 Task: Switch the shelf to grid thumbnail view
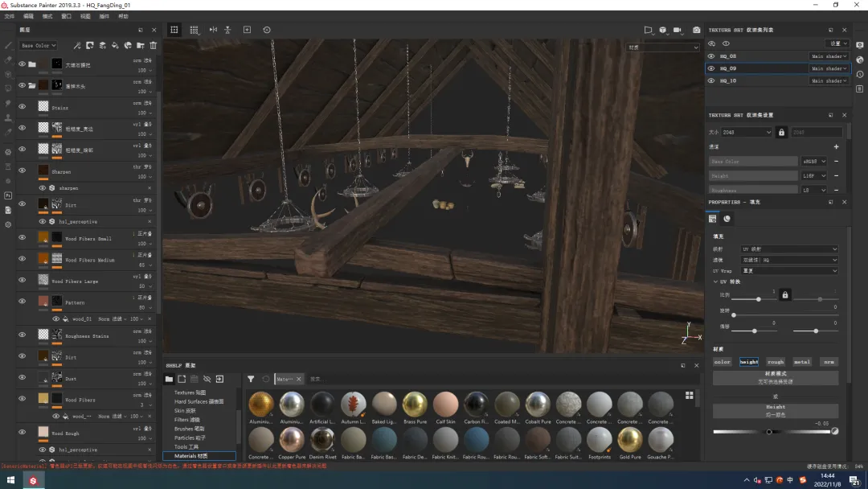689,396
